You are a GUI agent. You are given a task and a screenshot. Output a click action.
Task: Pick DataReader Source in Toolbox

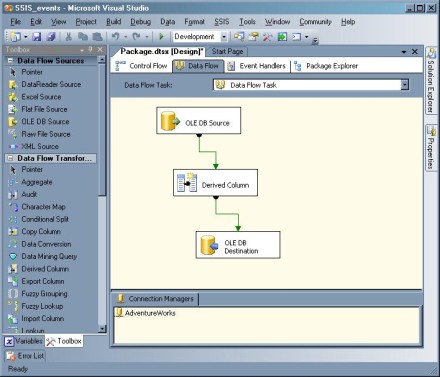(x=51, y=84)
